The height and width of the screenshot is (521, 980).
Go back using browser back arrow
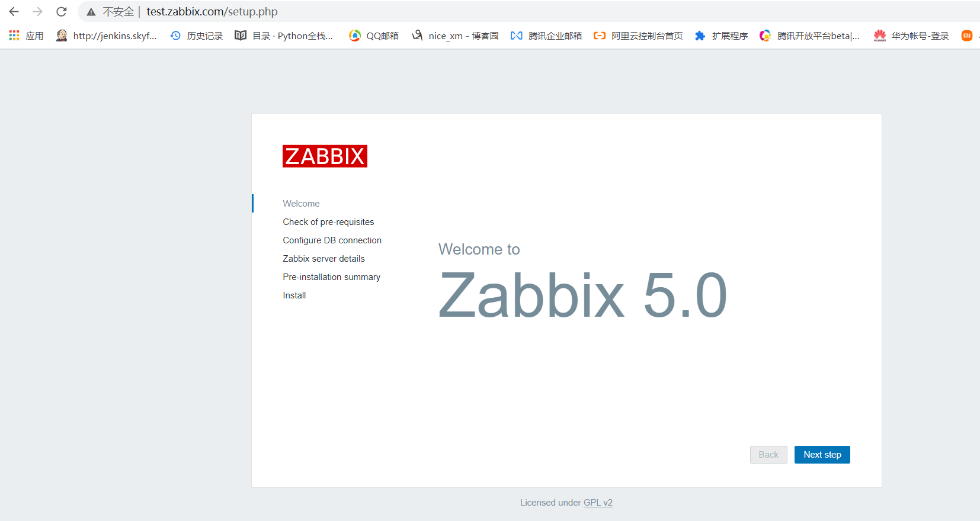click(x=14, y=12)
